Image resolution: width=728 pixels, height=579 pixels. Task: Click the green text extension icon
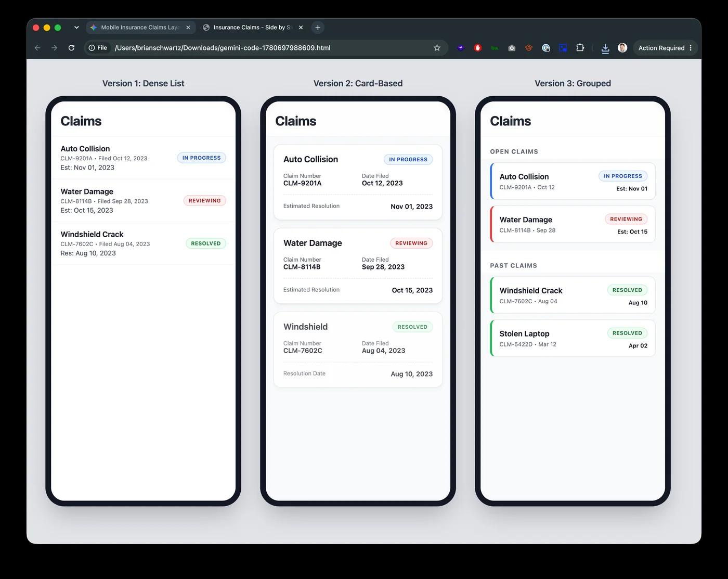coord(495,48)
